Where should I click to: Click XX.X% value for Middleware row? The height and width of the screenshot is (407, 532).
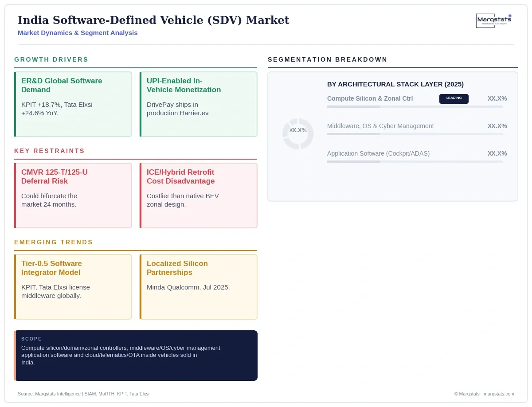pyautogui.click(x=497, y=126)
